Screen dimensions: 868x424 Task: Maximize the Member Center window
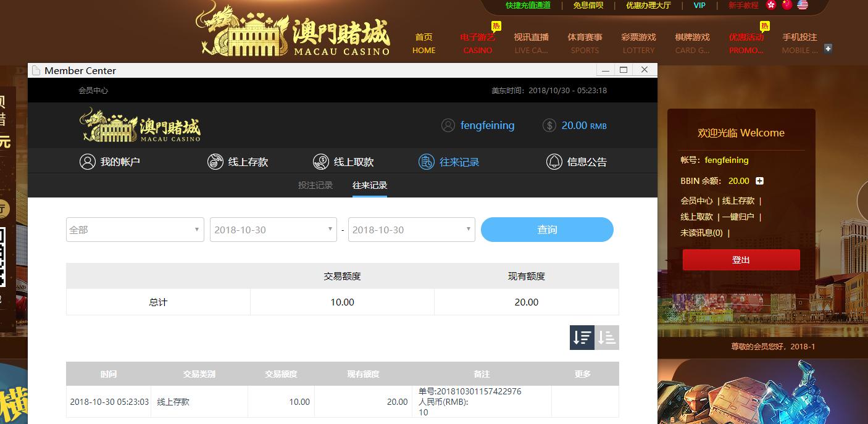pyautogui.click(x=624, y=70)
